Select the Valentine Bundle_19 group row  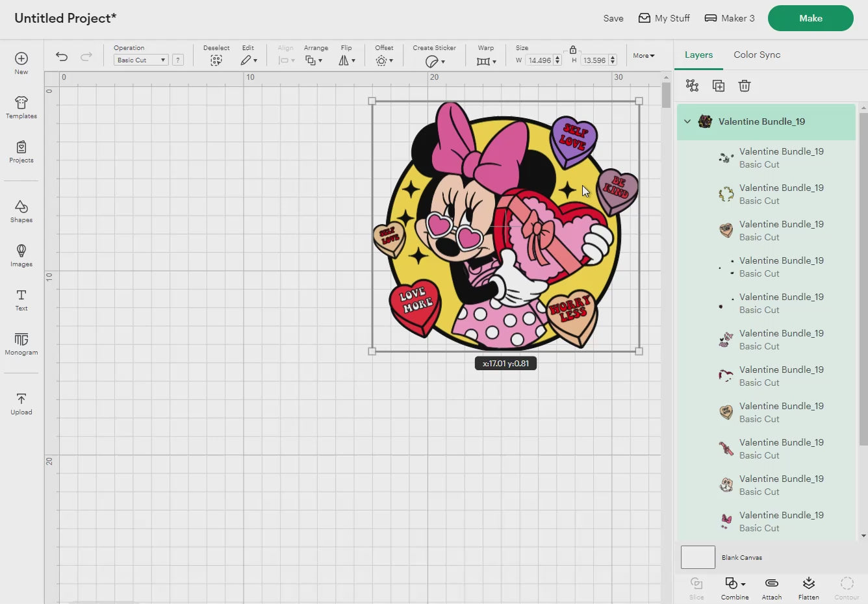766,121
